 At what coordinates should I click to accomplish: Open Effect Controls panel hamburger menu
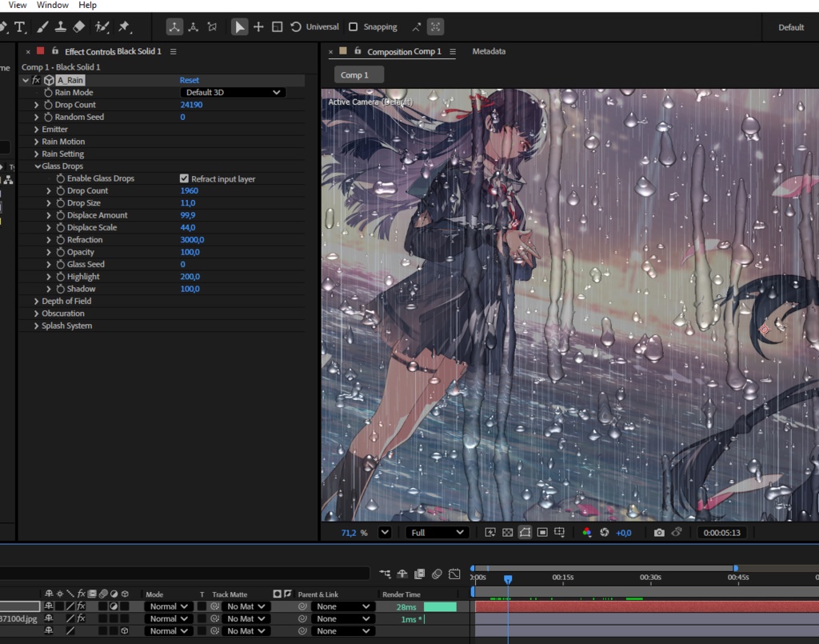click(173, 52)
